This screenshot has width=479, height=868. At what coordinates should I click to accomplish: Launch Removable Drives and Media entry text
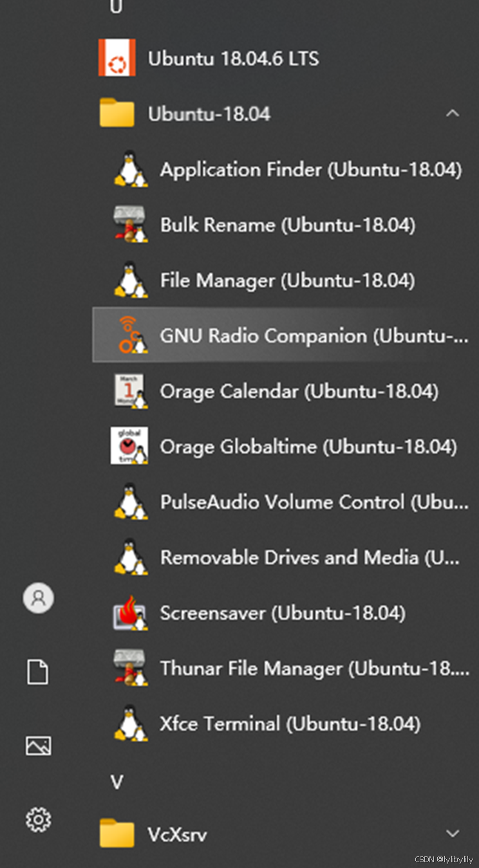pos(310,557)
